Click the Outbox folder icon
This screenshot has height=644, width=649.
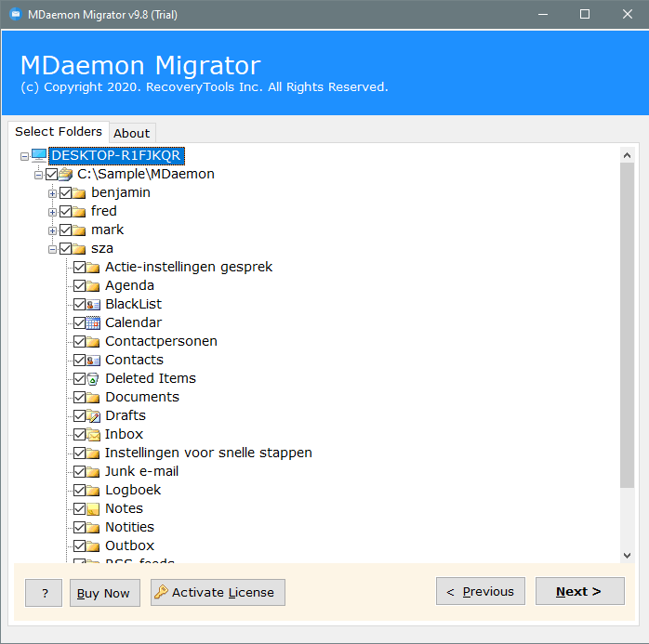click(x=93, y=546)
